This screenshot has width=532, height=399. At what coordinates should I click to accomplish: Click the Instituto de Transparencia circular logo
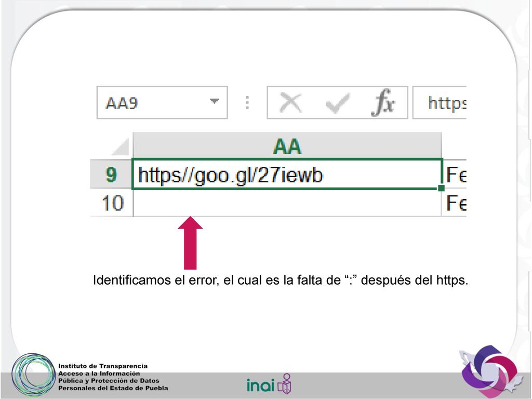33,375
